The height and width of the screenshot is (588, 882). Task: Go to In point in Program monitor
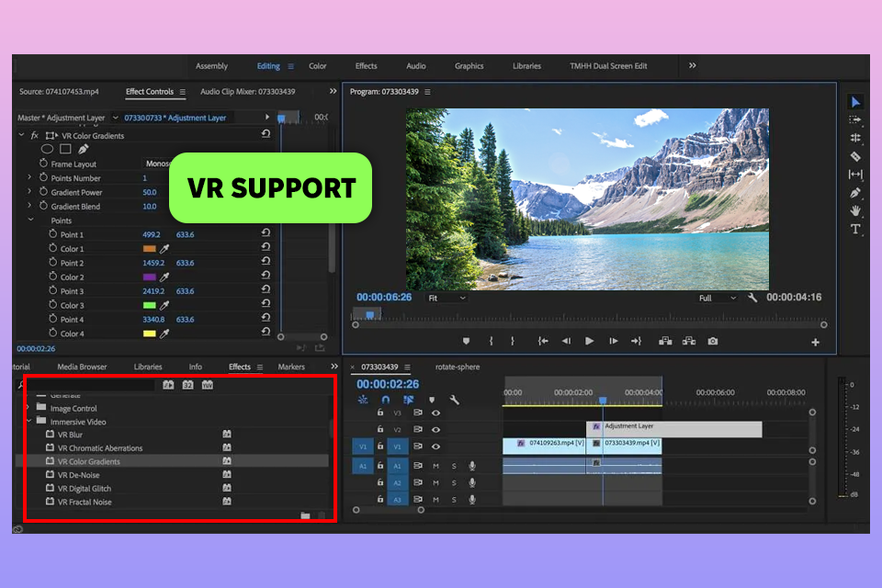[x=543, y=341]
